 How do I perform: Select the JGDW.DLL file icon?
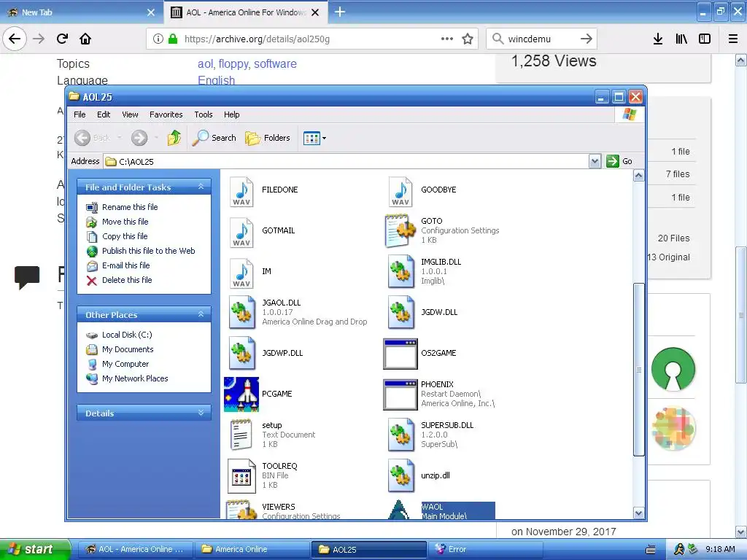click(400, 312)
